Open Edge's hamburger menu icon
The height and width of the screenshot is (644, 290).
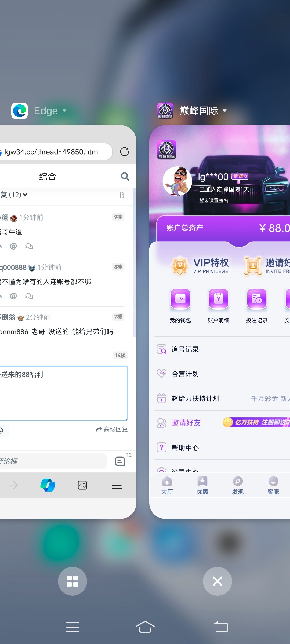[117, 485]
